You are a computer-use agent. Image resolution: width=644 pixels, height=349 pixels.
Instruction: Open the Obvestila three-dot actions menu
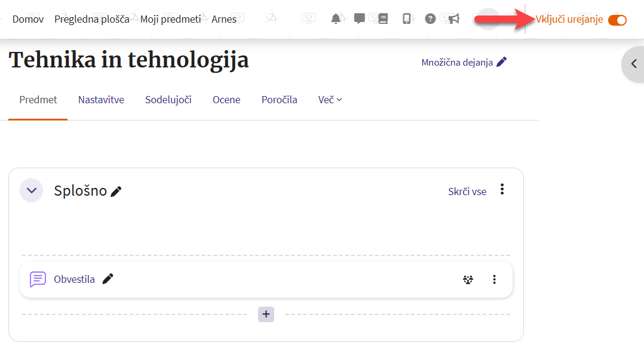pyautogui.click(x=494, y=279)
